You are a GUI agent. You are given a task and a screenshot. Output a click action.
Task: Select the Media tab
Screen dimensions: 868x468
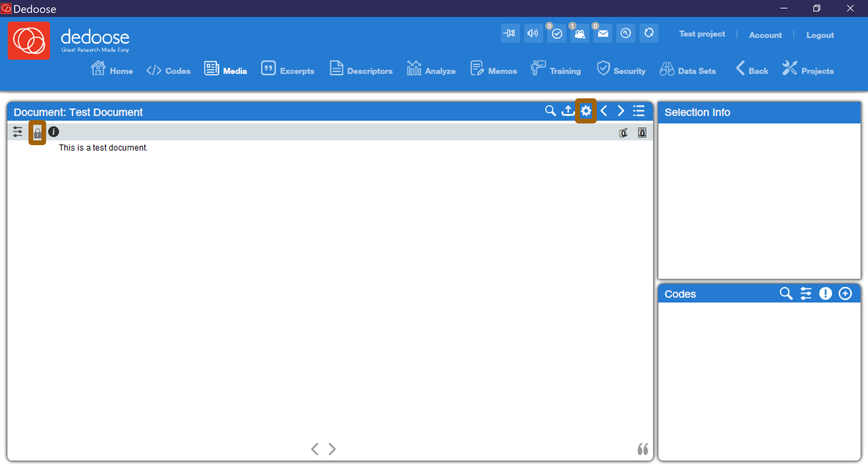[225, 69]
